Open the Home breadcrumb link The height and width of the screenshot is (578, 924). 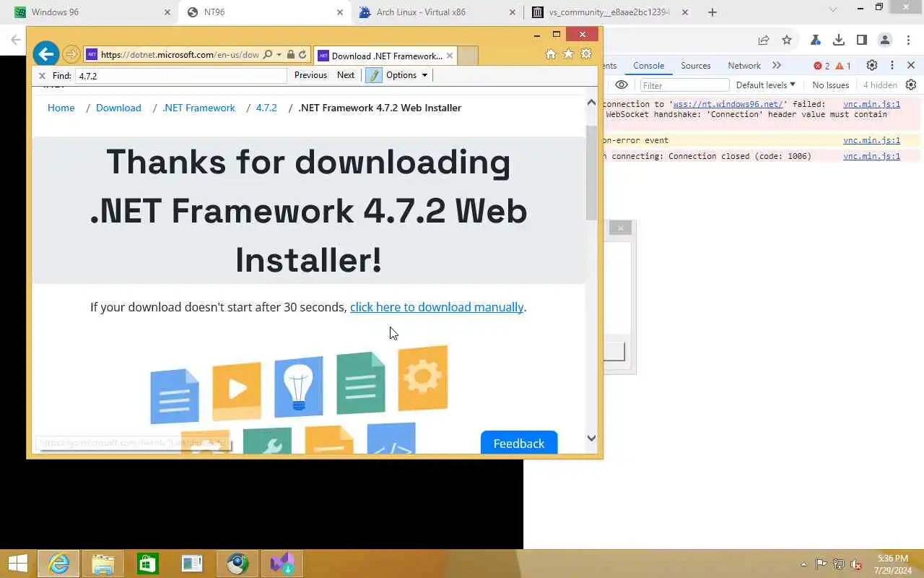coord(61,108)
